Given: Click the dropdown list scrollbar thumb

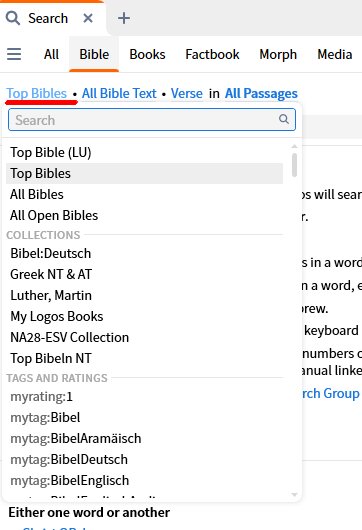Looking at the screenshot, I should (x=294, y=165).
